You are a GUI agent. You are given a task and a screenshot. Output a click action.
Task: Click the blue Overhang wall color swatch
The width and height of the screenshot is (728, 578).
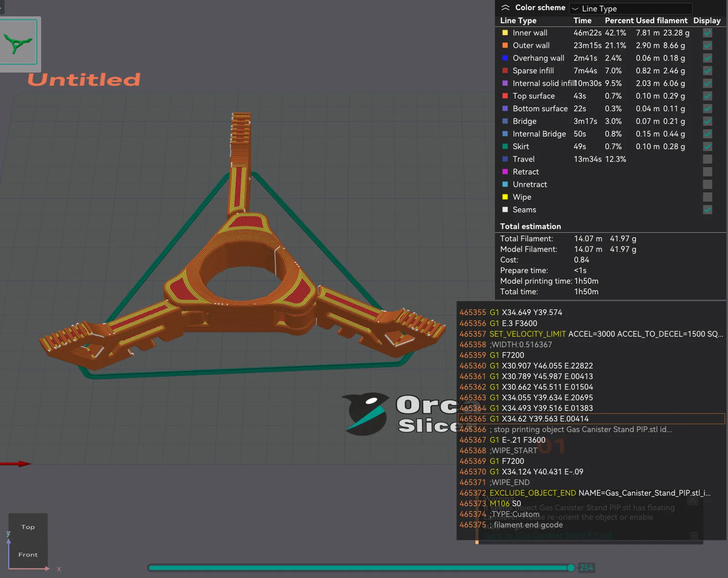[505, 58]
